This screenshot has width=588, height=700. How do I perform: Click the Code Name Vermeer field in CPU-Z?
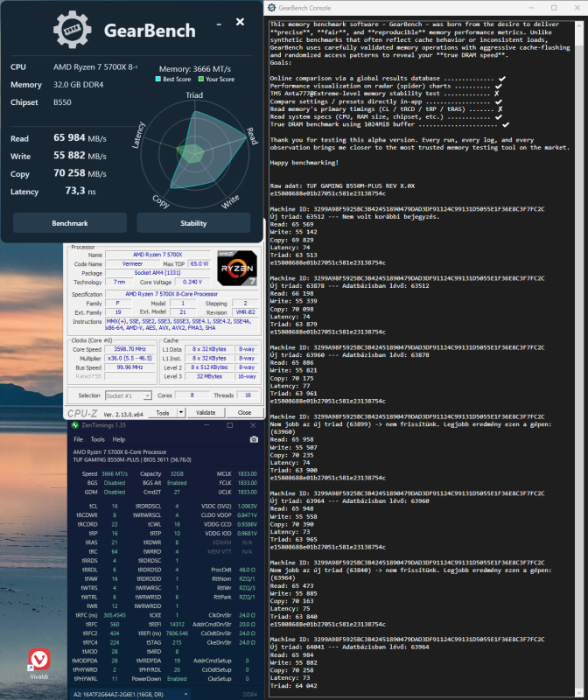(132, 264)
